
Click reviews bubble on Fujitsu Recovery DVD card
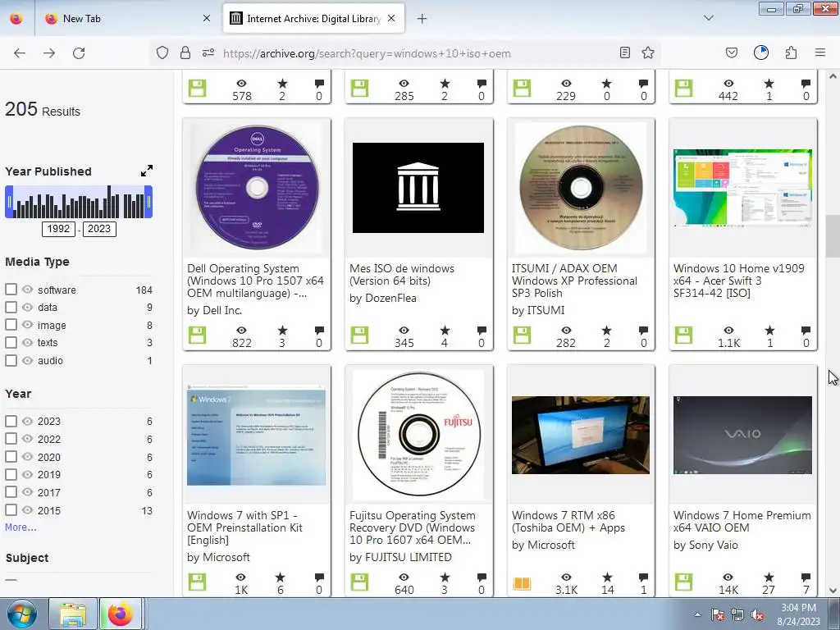pyautogui.click(x=482, y=577)
